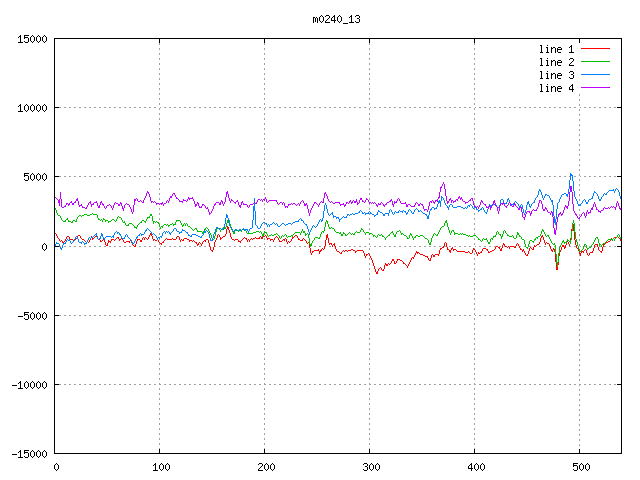
Task: Click the -15000 y-axis tick label
Action: pos(28,453)
